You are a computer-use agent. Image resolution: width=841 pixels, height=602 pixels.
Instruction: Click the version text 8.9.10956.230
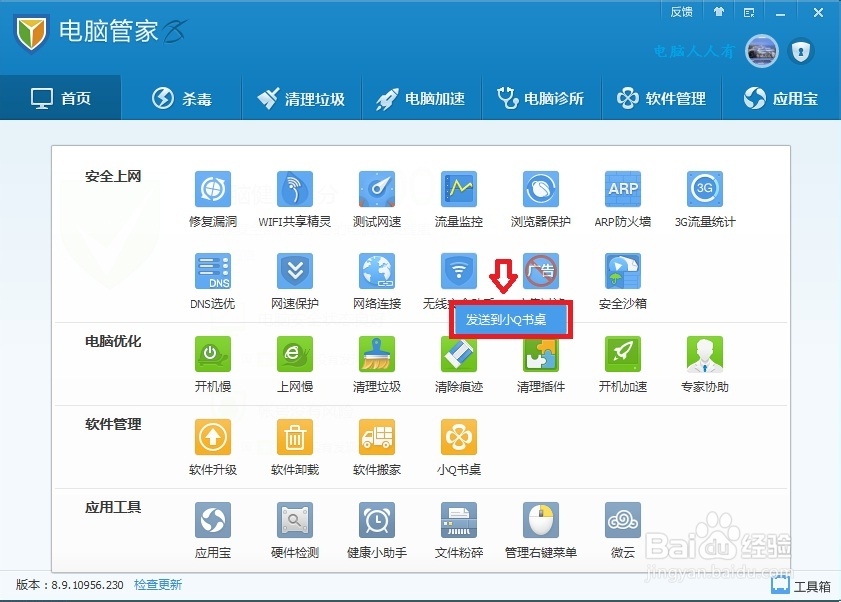[87, 585]
